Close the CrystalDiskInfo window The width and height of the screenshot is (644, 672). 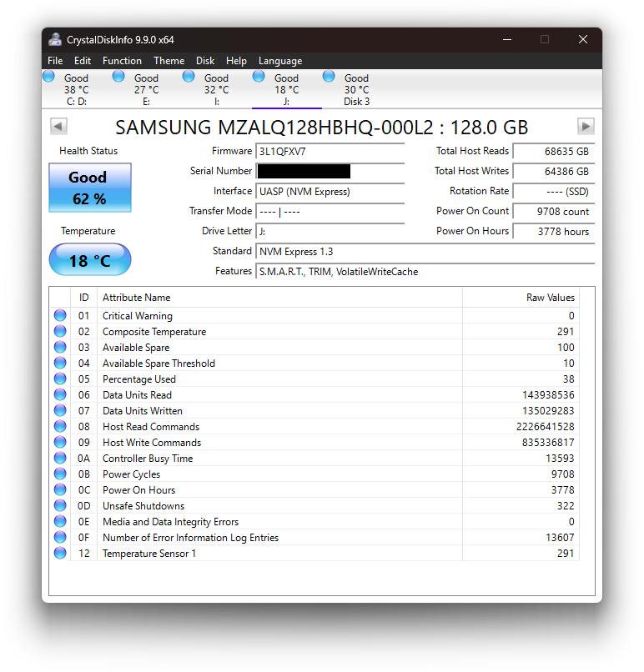pos(583,39)
